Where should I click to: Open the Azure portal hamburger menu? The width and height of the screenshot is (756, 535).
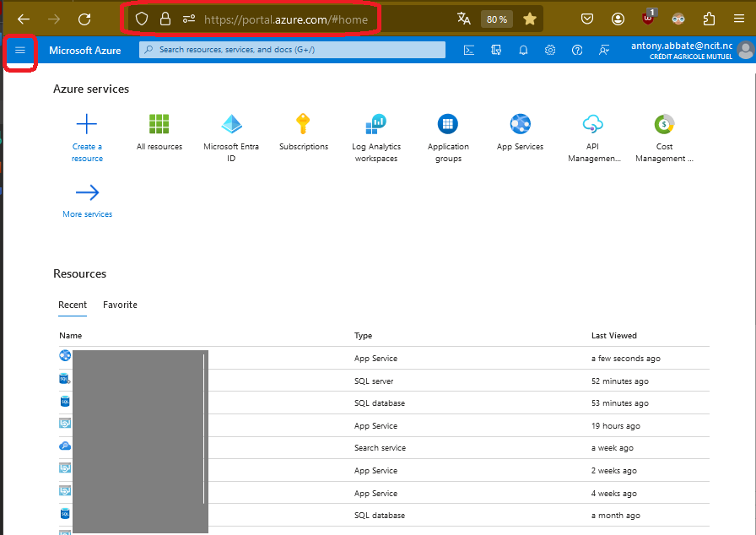[20, 51]
